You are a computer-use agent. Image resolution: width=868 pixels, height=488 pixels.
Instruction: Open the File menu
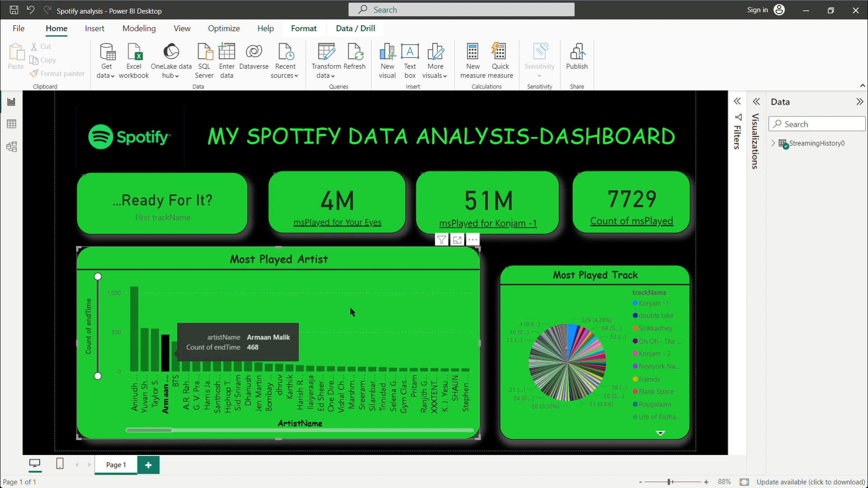19,28
